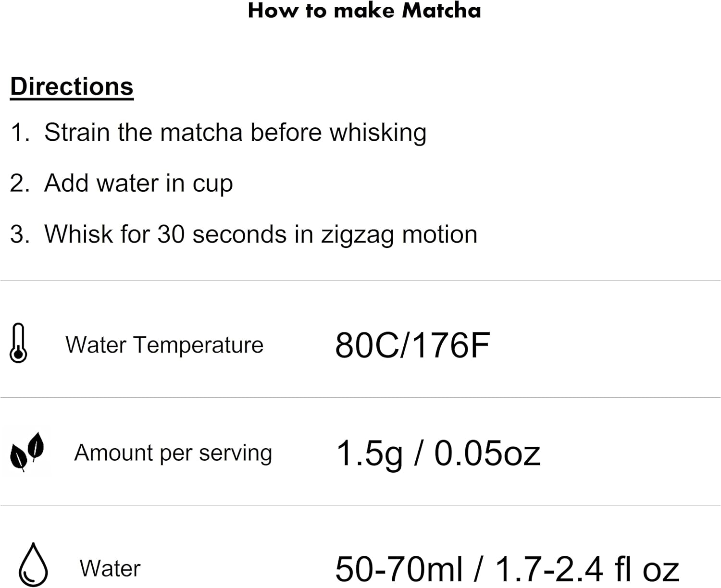Click the 'Amount per serving' label
Image resolution: width=721 pixels, height=588 pixels.
point(173,453)
